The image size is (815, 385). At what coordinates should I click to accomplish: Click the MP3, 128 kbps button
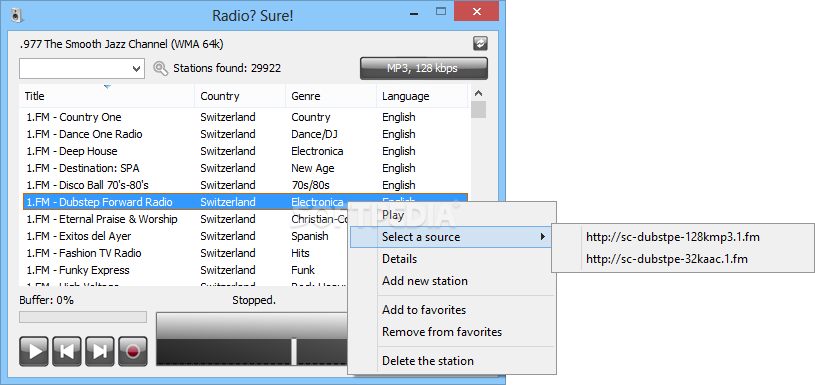coord(424,69)
